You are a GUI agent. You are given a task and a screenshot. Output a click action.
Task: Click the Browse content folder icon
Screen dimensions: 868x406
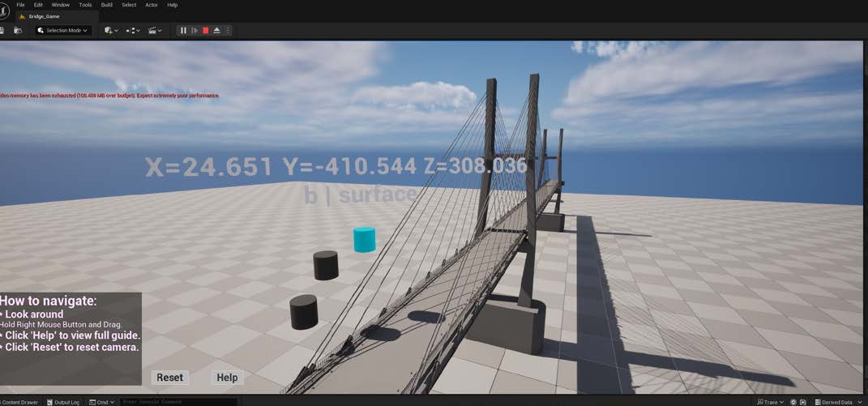tap(18, 31)
